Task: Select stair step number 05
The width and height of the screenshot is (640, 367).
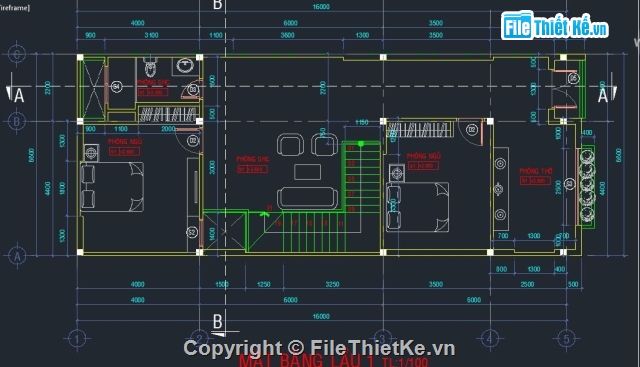Action: [x=351, y=179]
